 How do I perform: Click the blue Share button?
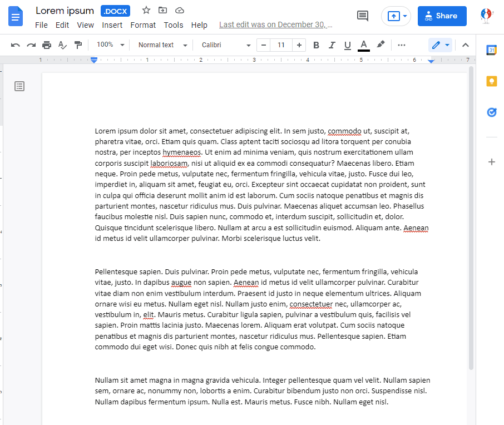(442, 16)
